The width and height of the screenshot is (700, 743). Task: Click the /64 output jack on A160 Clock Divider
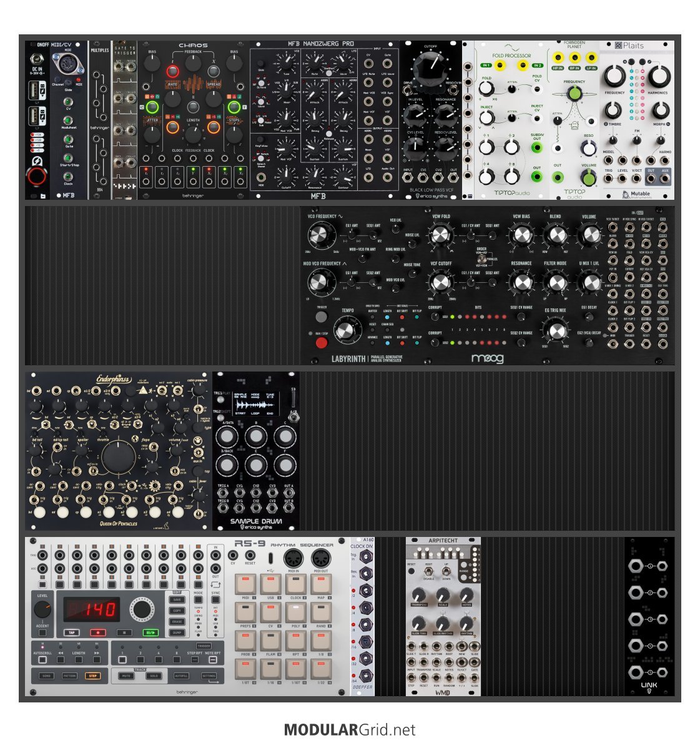pyautogui.click(x=366, y=676)
